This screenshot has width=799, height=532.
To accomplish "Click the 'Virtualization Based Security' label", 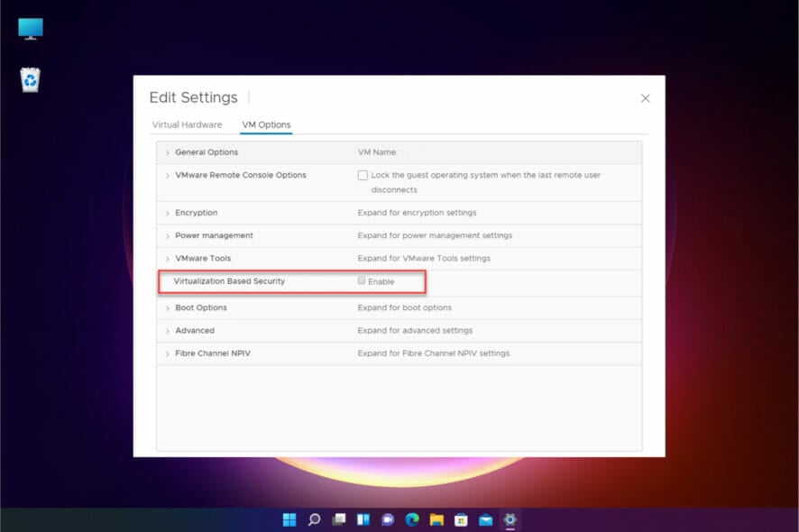I will click(x=229, y=281).
